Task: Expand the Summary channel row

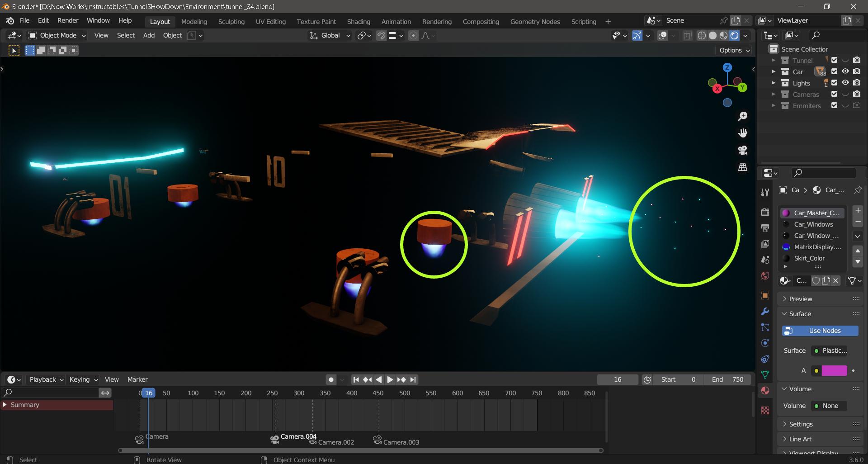Action: (x=5, y=405)
